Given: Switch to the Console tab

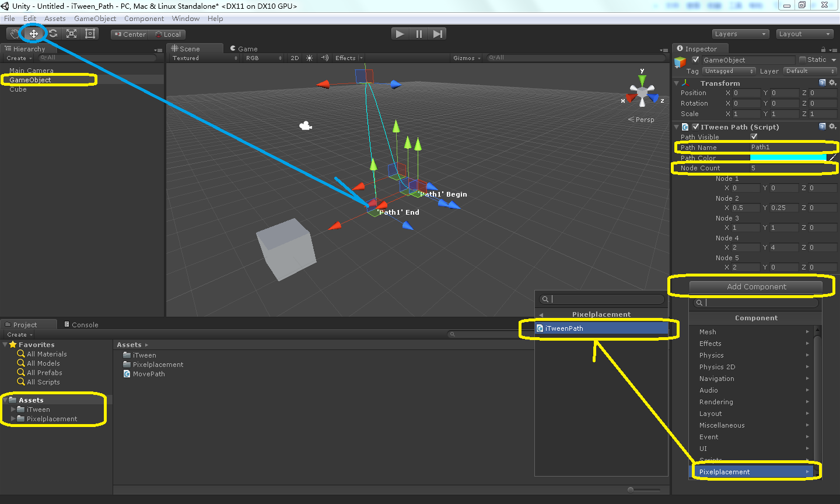Looking at the screenshot, I should (81, 325).
